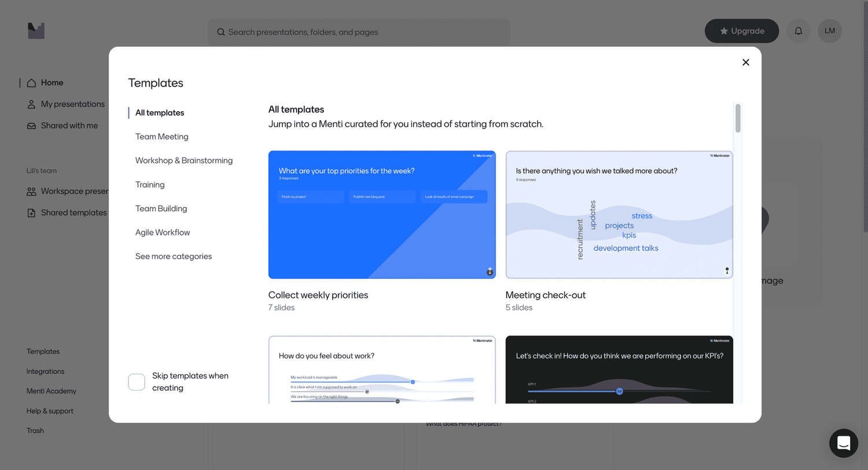
Task: Click the Upgrade button
Action: click(x=742, y=31)
